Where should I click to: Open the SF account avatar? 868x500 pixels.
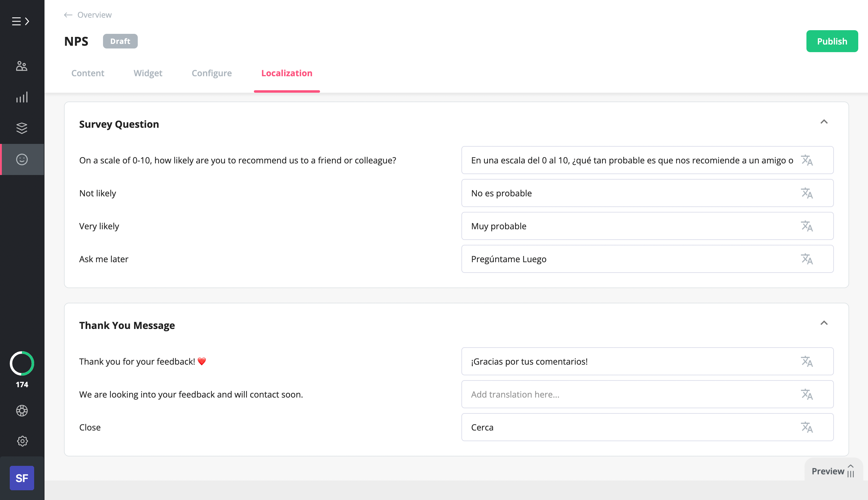[22, 478]
